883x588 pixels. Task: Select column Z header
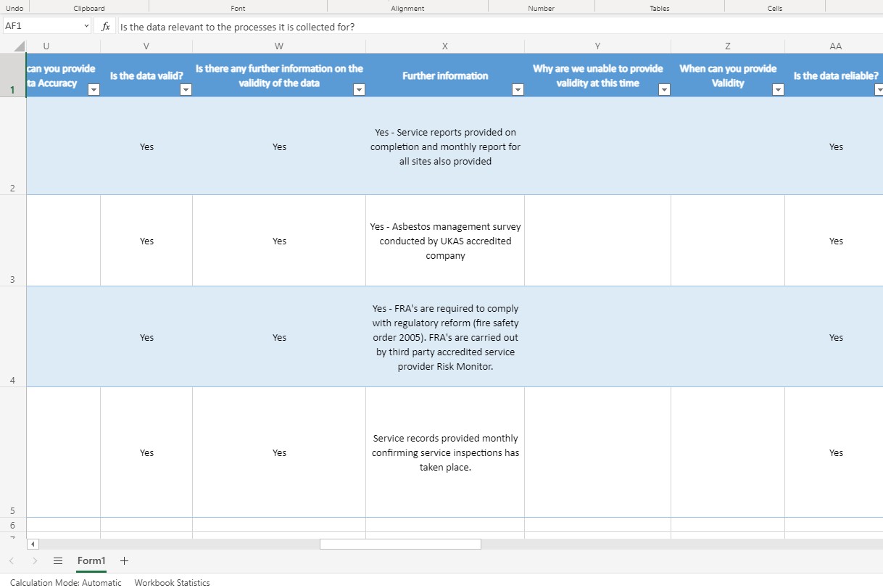pos(728,46)
